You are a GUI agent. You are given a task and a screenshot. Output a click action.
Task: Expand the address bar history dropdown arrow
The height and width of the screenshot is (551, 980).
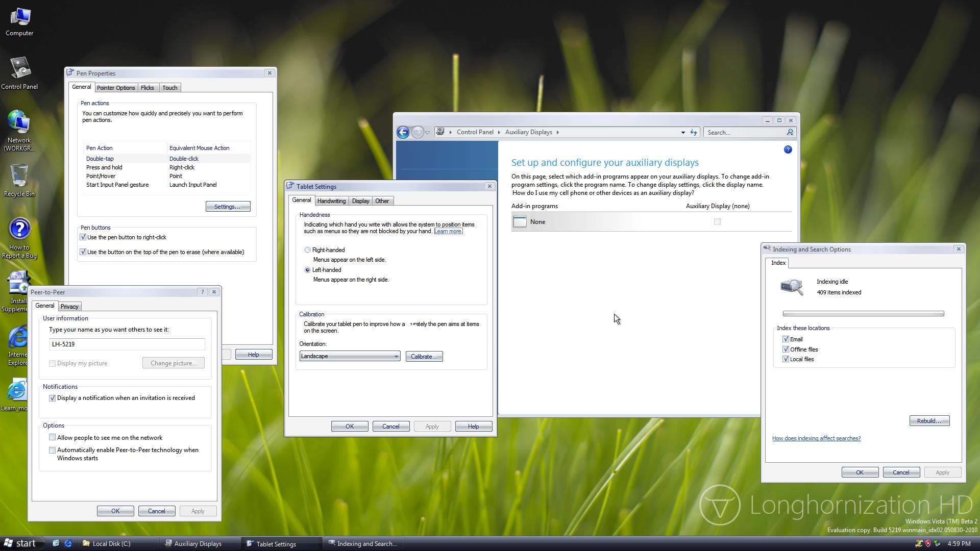point(683,133)
